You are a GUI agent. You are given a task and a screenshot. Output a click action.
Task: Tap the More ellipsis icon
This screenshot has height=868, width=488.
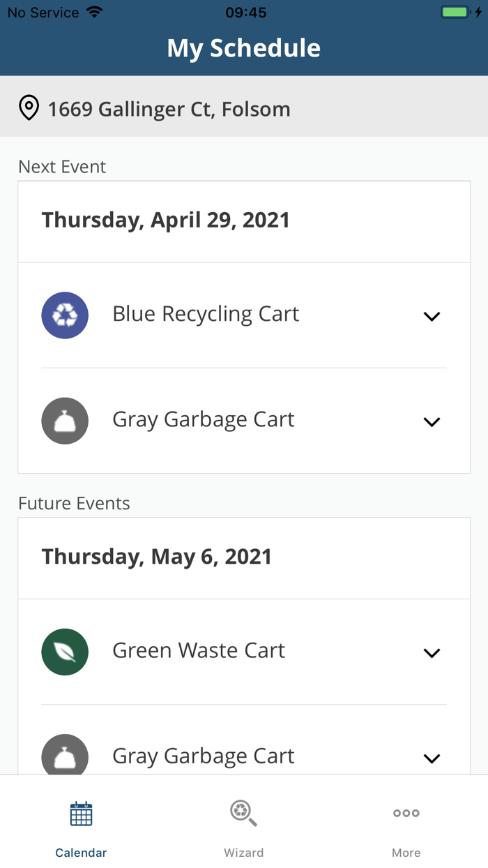(406, 813)
